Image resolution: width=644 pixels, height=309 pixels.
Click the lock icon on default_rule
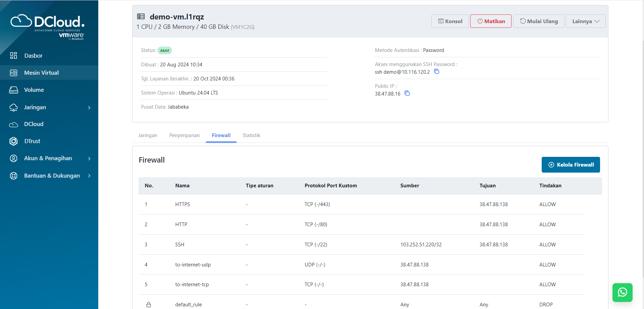149,305
